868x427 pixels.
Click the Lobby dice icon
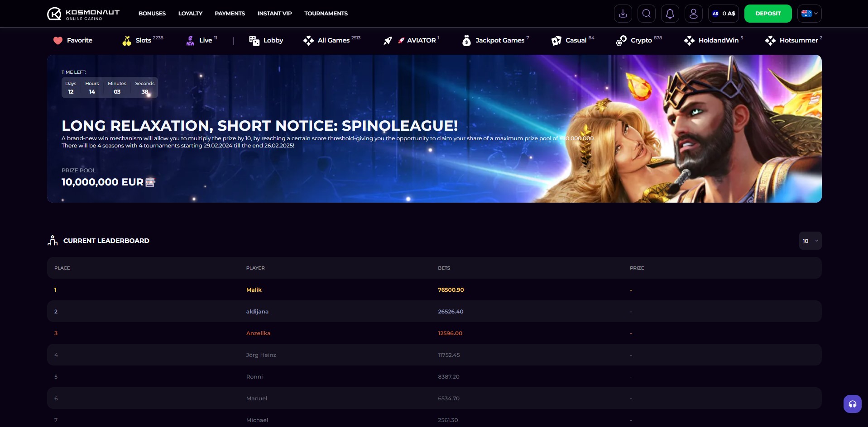click(x=254, y=41)
